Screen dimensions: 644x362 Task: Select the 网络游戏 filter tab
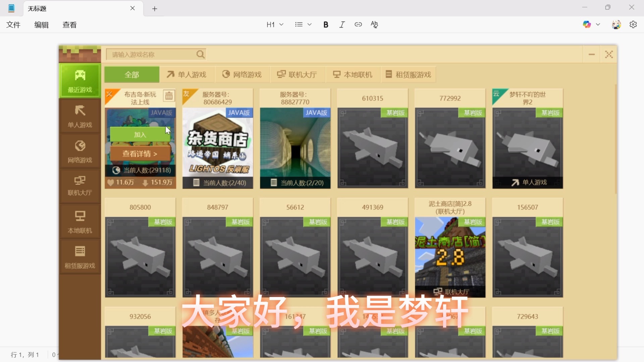pos(242,74)
